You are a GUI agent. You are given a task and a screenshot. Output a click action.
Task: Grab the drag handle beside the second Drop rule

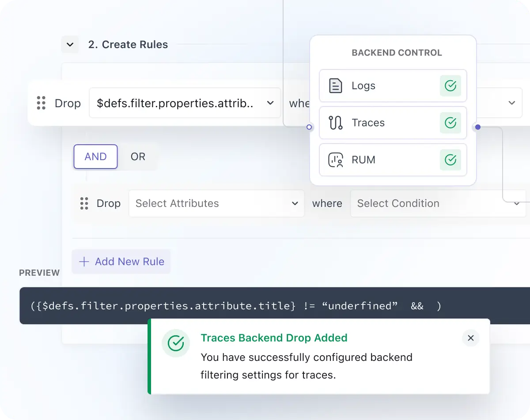(x=84, y=203)
